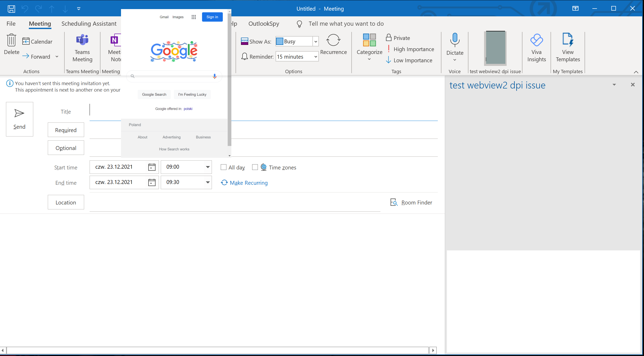Set High Importance flag

point(410,49)
